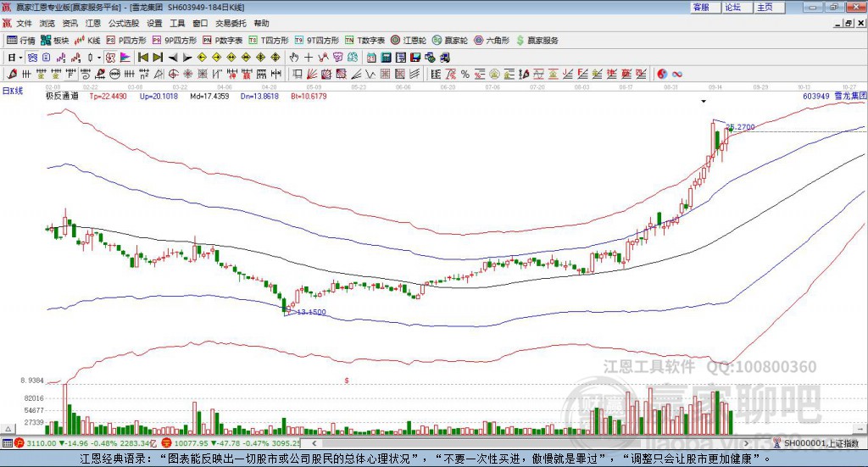Screen dimensions: 868x467
Task: Click the save floppy disk icon
Action: tap(415, 57)
